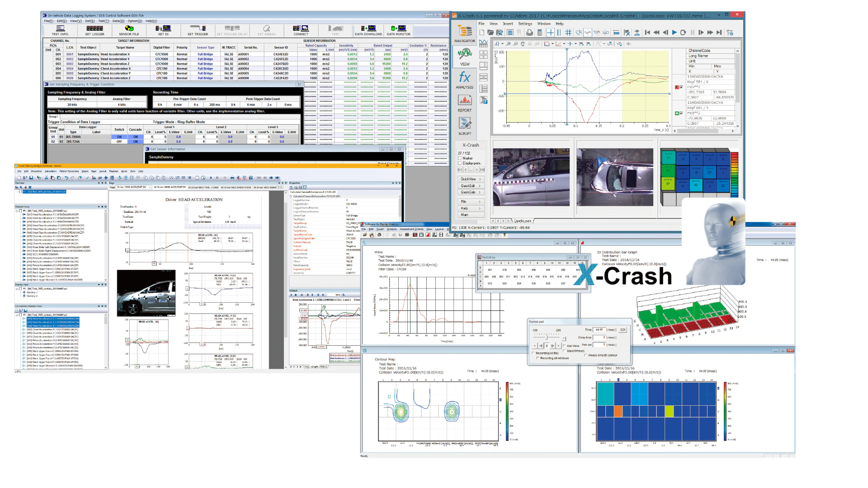Click the CONNECT toolbar icon
This screenshot has width=868, height=488.
301,29
